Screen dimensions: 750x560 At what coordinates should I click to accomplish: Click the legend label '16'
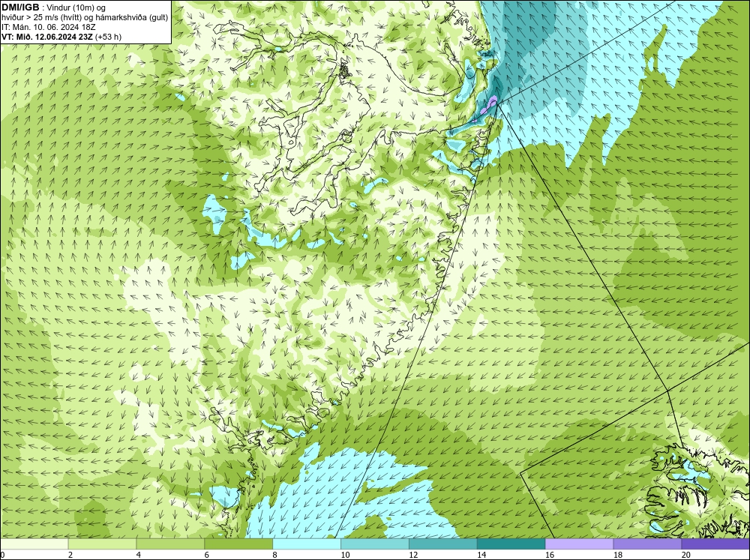pyautogui.click(x=550, y=555)
